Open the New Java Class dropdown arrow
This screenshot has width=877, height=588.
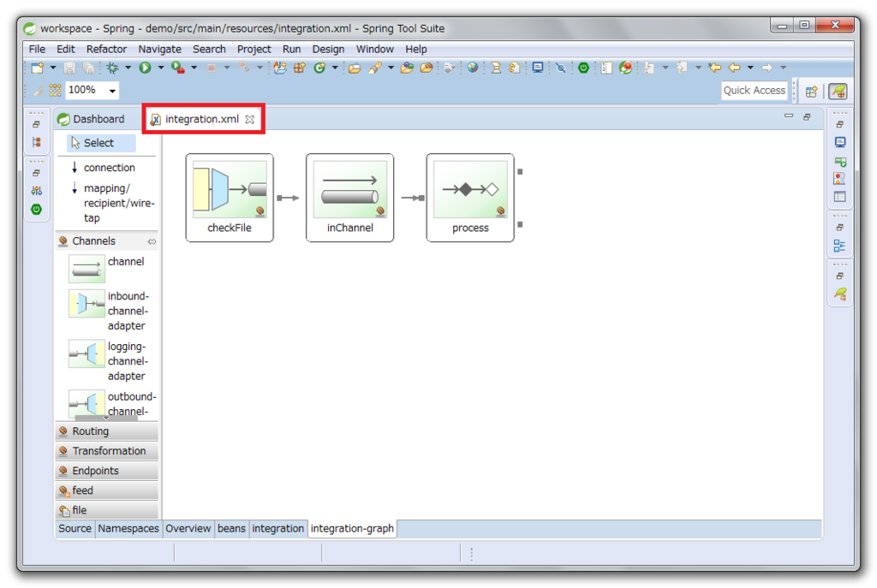pyautogui.click(x=335, y=68)
